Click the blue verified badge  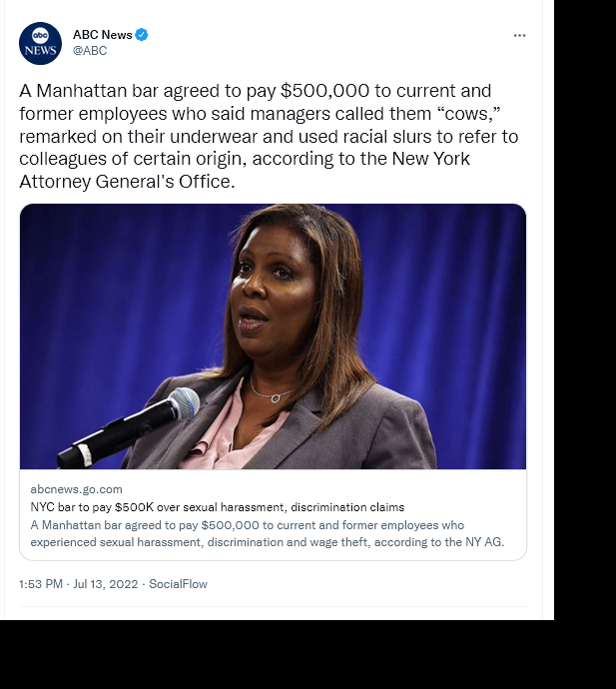point(142,35)
